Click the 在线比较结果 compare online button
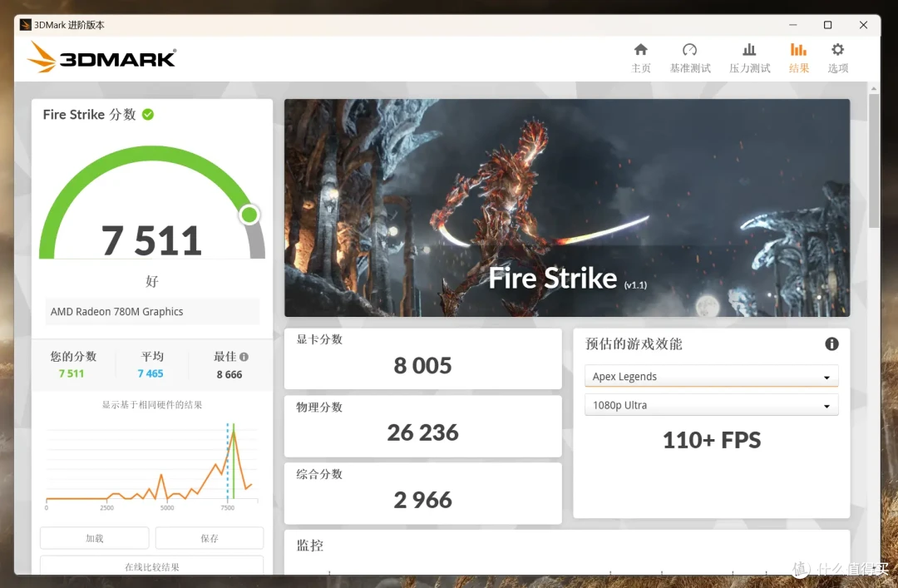Screen dimensions: 898x588 tap(152, 566)
